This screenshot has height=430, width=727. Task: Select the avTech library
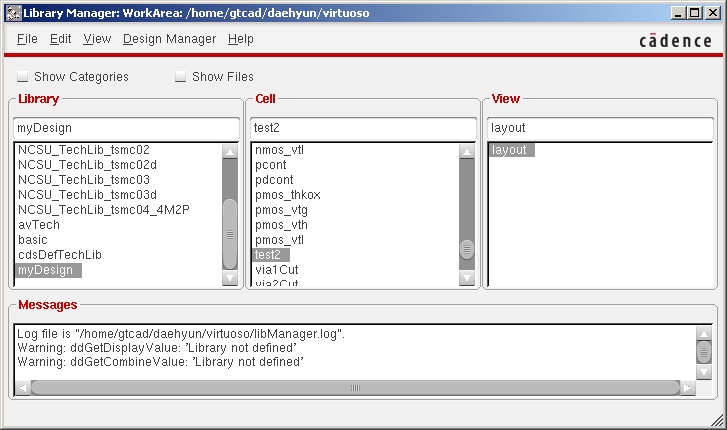(x=39, y=225)
